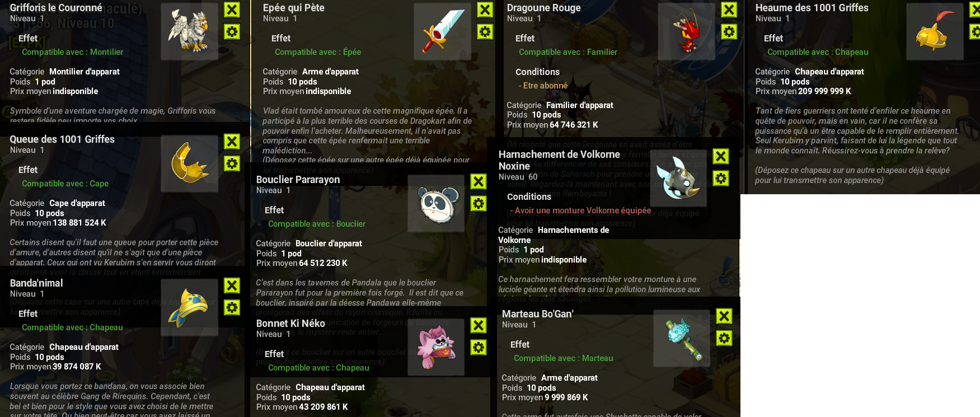Close the Banda'nimal tooltip
This screenshot has width=980, height=417.
coord(232,285)
